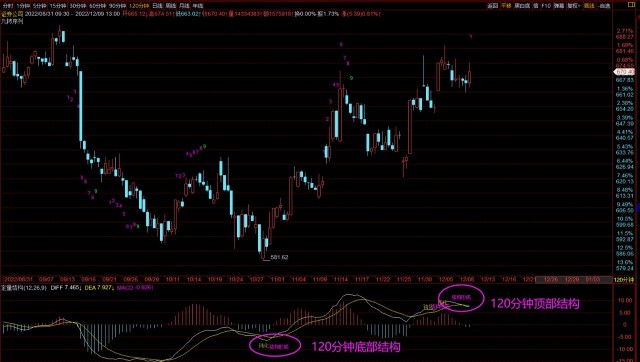Open F10 company information

546,6
